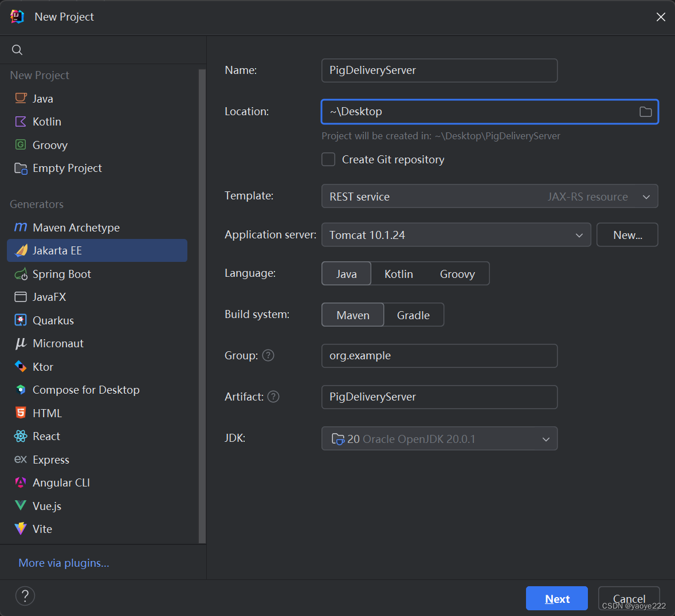Click the Artifact input field

[439, 397]
